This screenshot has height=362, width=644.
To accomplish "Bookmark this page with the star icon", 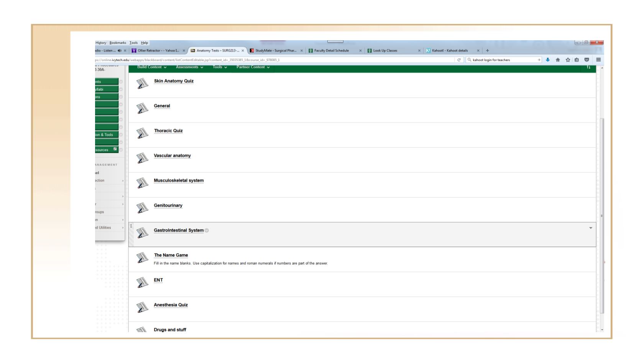I will point(568,60).
